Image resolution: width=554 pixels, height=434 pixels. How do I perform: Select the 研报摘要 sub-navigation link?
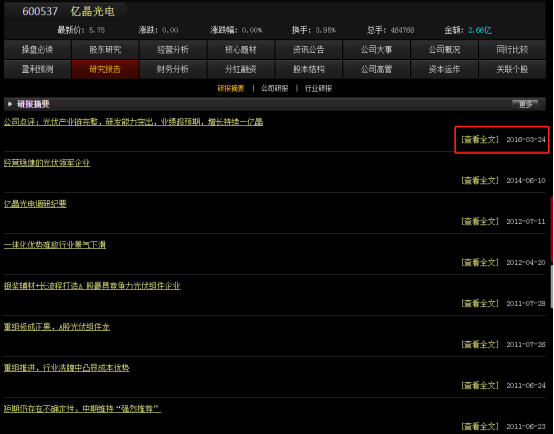[231, 88]
